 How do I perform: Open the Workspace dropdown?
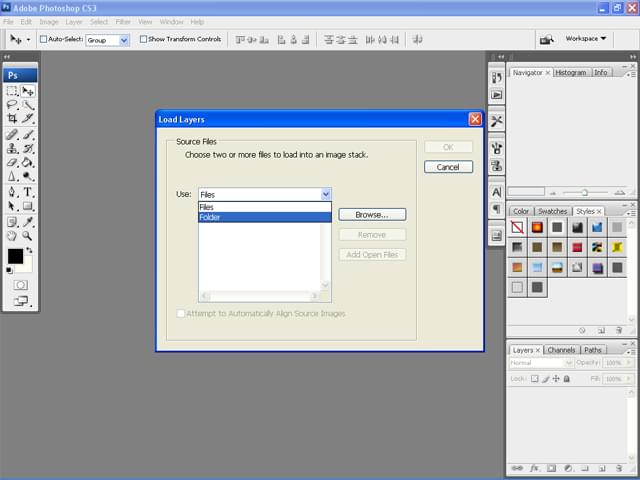[586, 38]
